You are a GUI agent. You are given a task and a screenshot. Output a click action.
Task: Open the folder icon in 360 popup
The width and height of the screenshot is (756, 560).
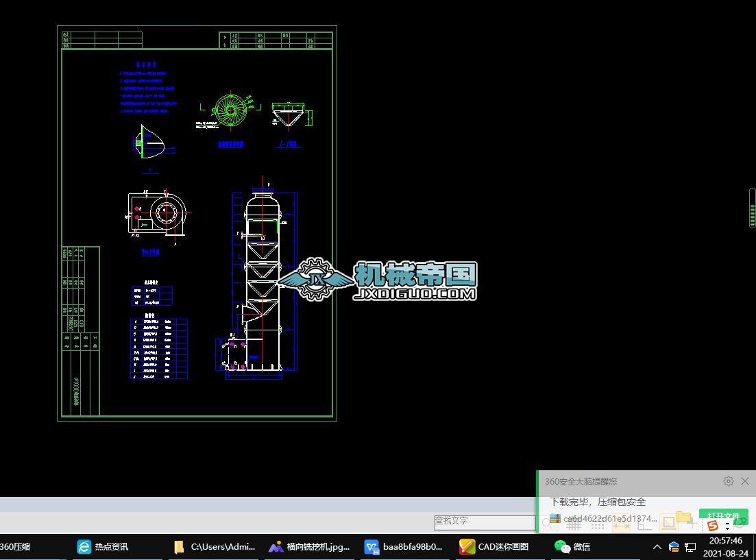683,518
